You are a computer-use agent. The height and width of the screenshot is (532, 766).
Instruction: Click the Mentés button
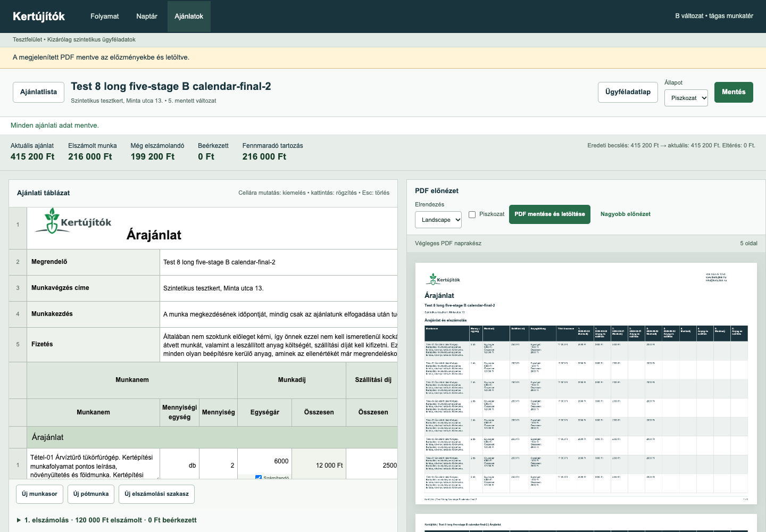pyautogui.click(x=734, y=92)
